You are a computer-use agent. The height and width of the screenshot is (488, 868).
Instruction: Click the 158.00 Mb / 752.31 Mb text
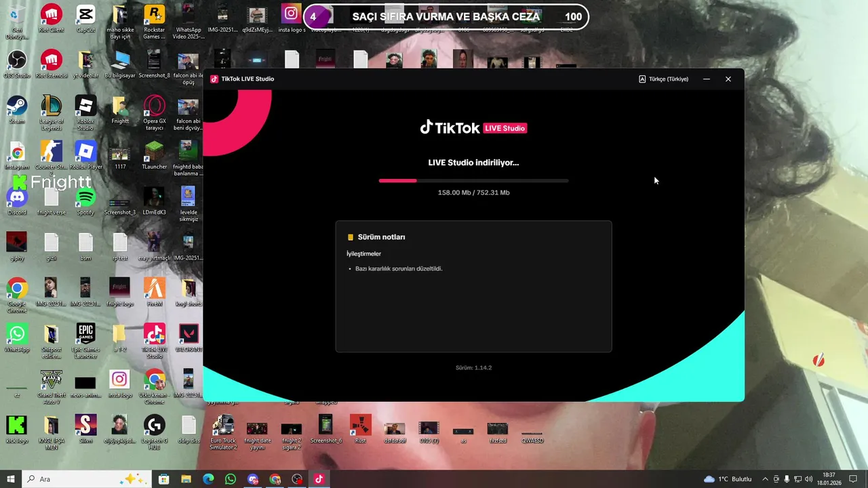click(473, 192)
